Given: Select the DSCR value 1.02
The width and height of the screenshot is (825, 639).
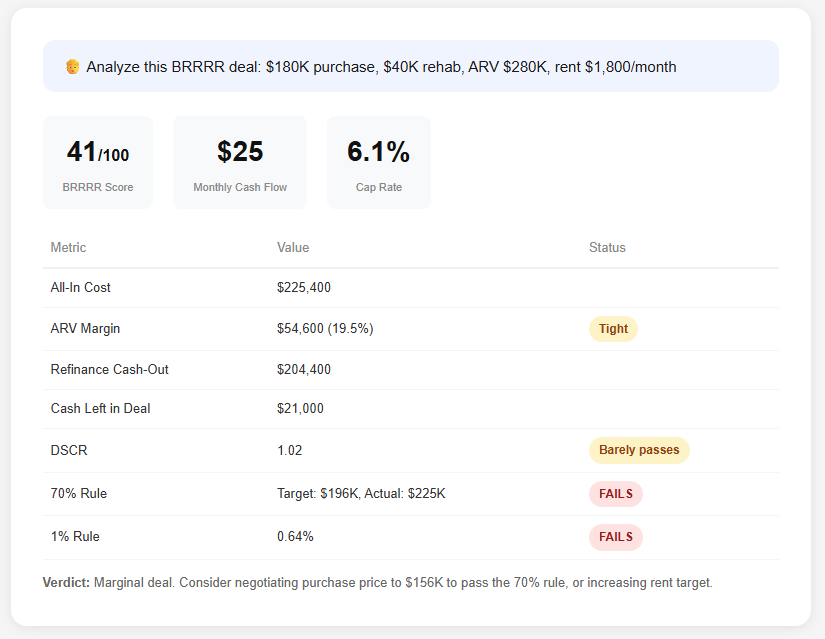Looking at the screenshot, I should [x=290, y=450].
